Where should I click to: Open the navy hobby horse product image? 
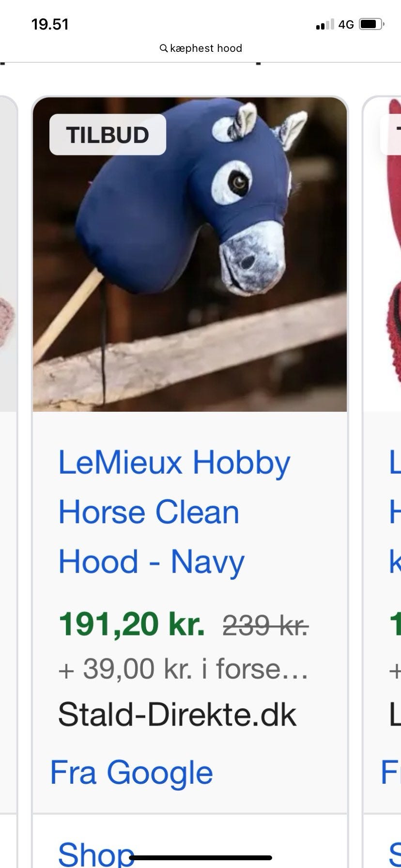(190, 254)
